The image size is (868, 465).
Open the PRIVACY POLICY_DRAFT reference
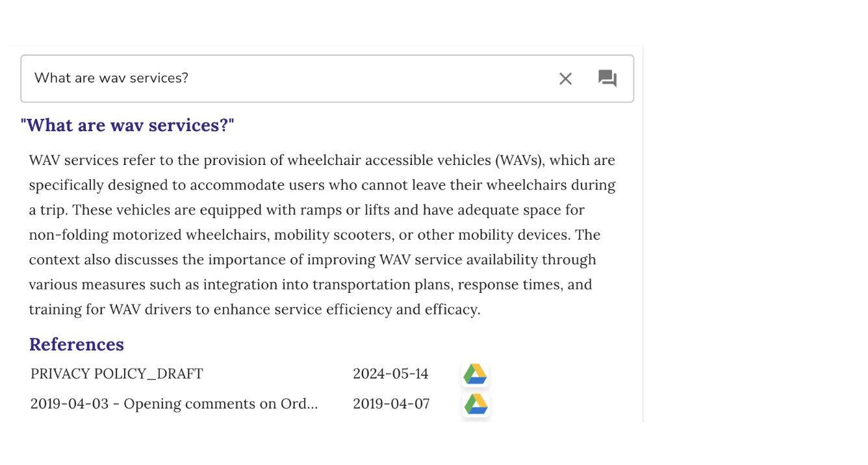tap(117, 374)
